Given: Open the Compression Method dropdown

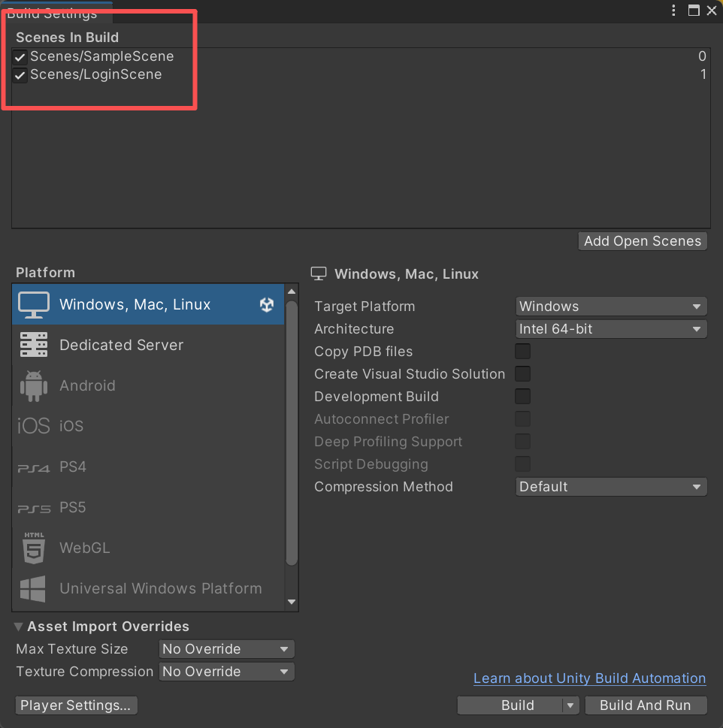Looking at the screenshot, I should [611, 487].
